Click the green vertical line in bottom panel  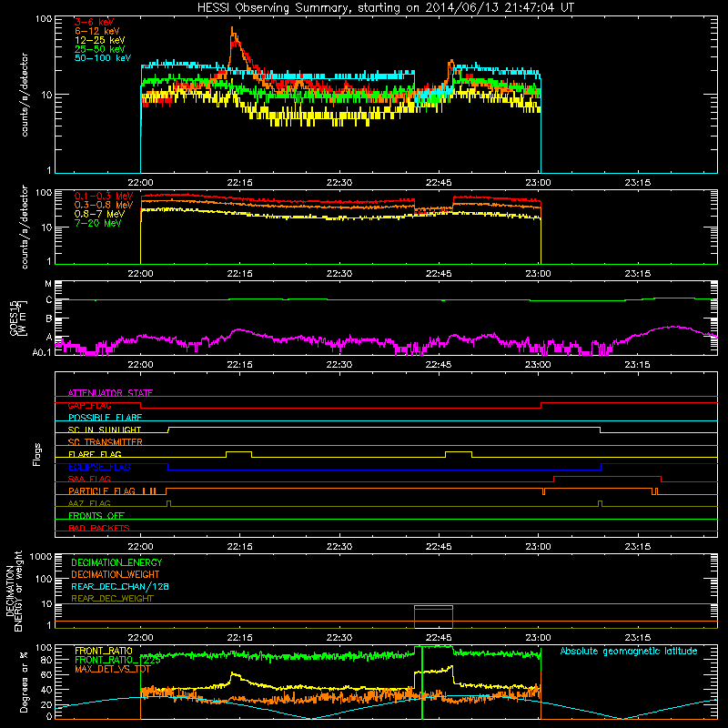(422, 682)
